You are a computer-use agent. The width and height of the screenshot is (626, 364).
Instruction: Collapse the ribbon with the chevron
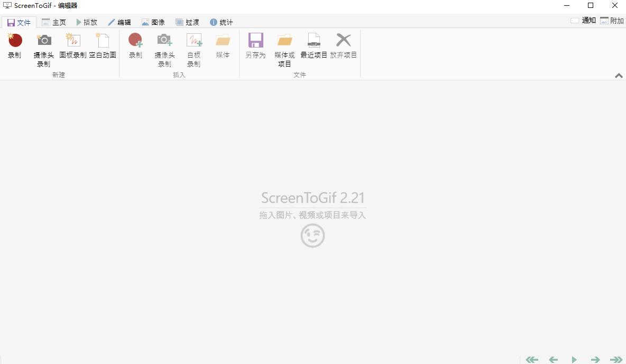click(619, 76)
